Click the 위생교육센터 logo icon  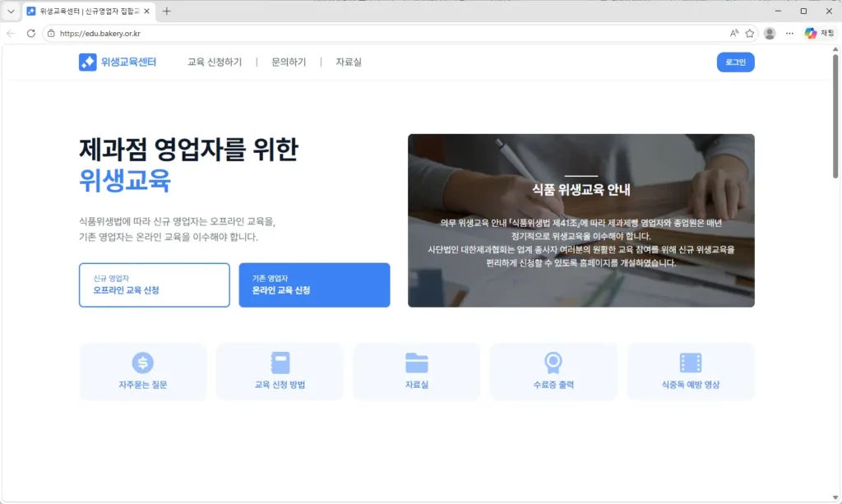point(87,62)
